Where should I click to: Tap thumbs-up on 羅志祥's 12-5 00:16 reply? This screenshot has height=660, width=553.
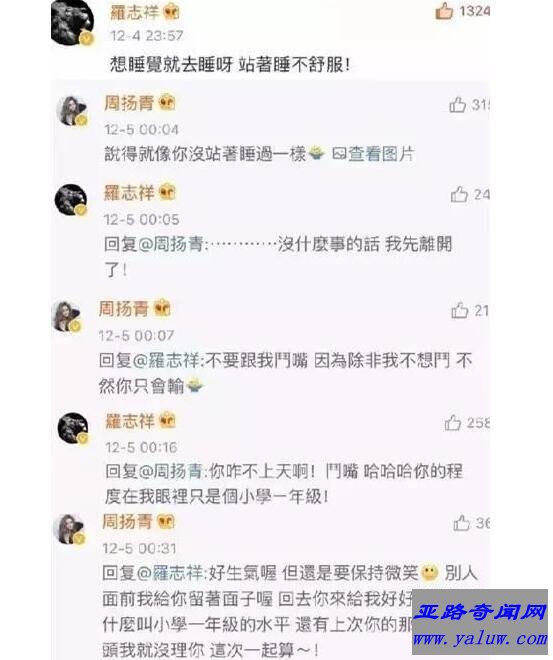tap(453, 423)
